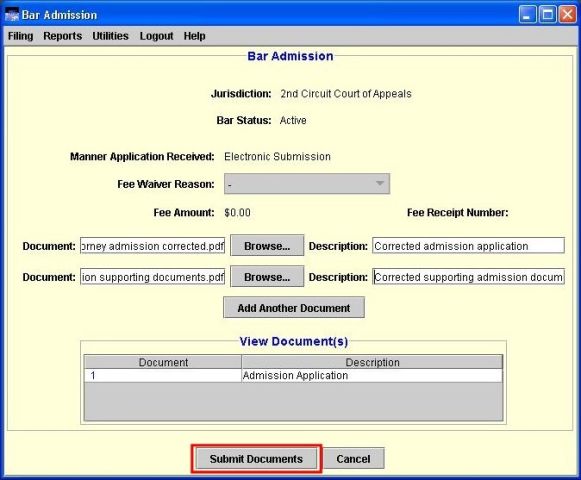The height and width of the screenshot is (480, 581).
Task: Click the Cancel button
Action: point(353,459)
